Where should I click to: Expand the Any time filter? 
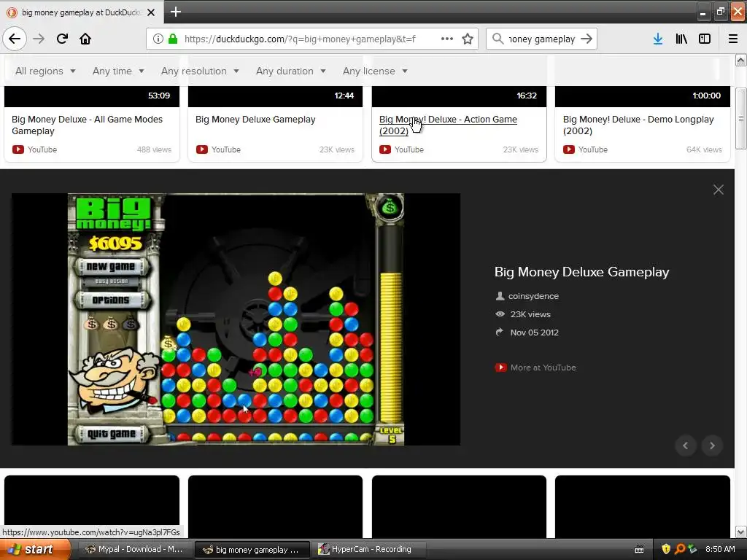click(118, 71)
